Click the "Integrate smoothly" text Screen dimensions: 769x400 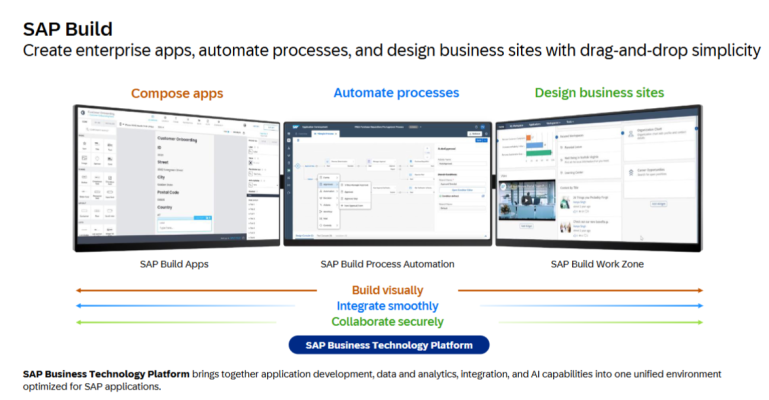[x=387, y=306]
